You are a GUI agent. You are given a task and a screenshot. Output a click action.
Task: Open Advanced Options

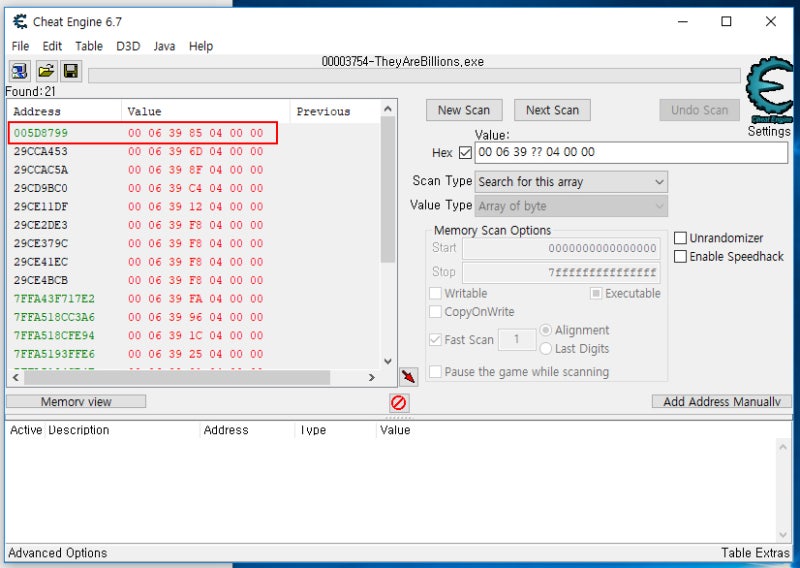(58, 553)
